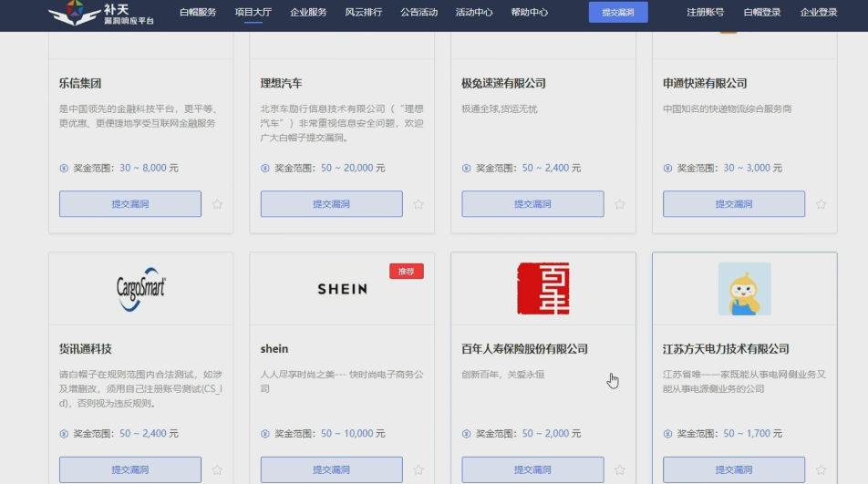Submit a vulnerability for 百年人寿保险
868x484 pixels.
532,469
